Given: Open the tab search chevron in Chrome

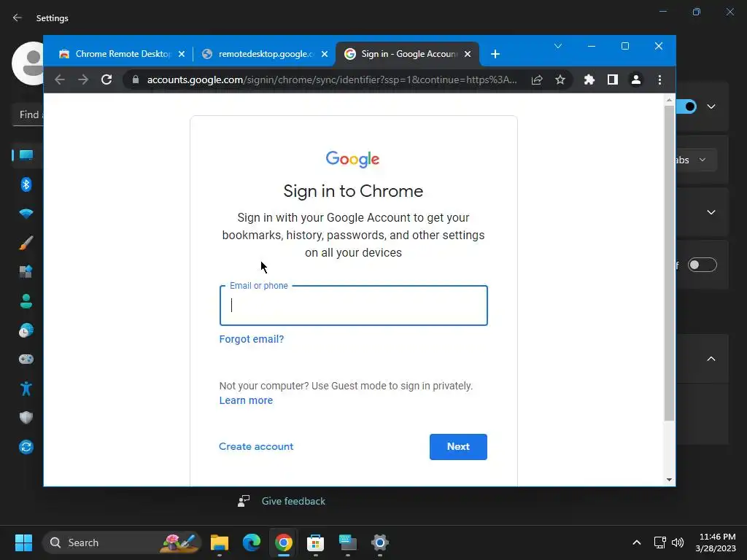Looking at the screenshot, I should tap(558, 46).
